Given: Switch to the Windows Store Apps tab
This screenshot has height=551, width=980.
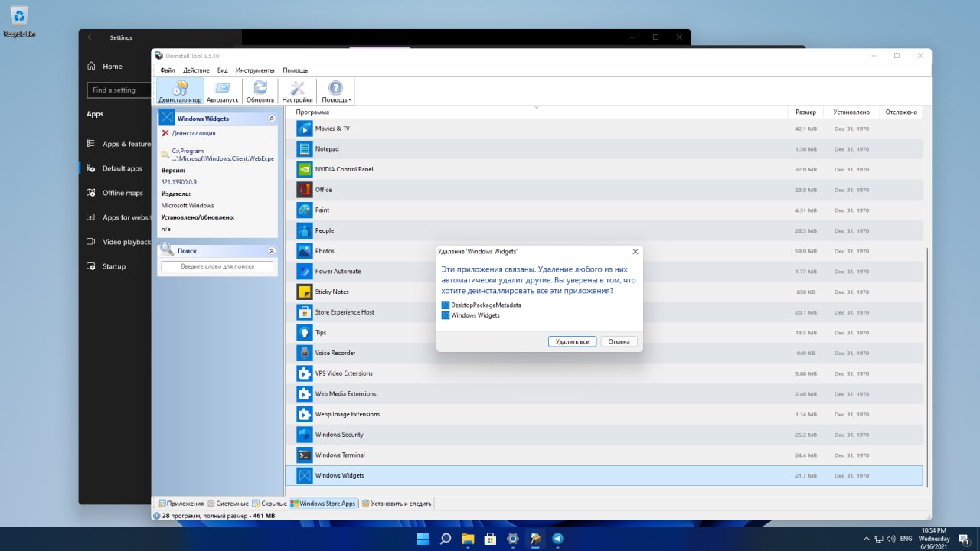Looking at the screenshot, I should 323,504.
